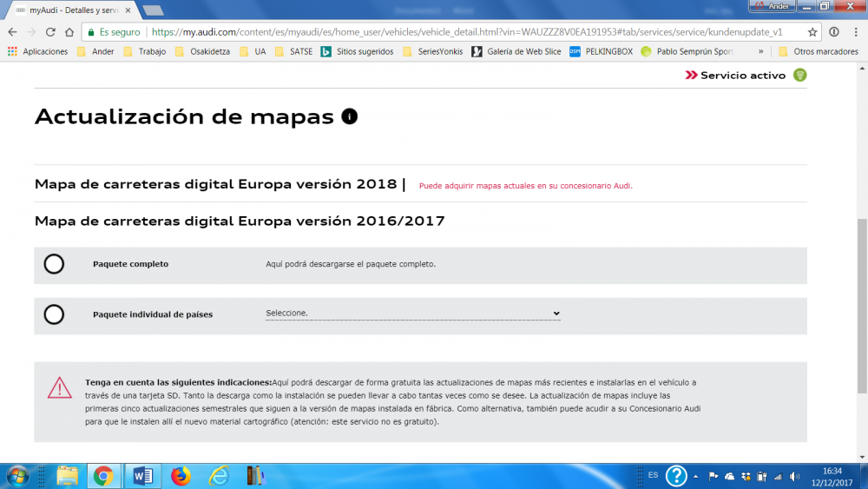Show hidden tray icons arrow
The width and height of the screenshot is (868, 489).
696,476
